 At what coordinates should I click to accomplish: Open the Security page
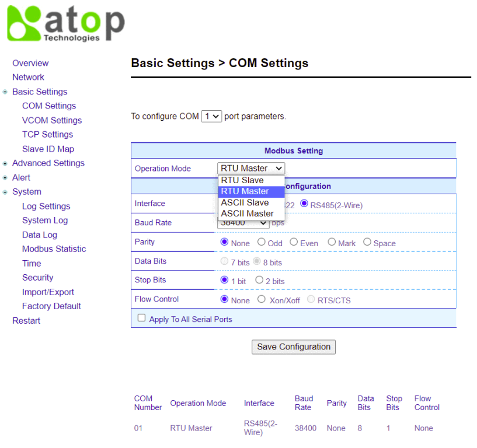pyautogui.click(x=38, y=278)
